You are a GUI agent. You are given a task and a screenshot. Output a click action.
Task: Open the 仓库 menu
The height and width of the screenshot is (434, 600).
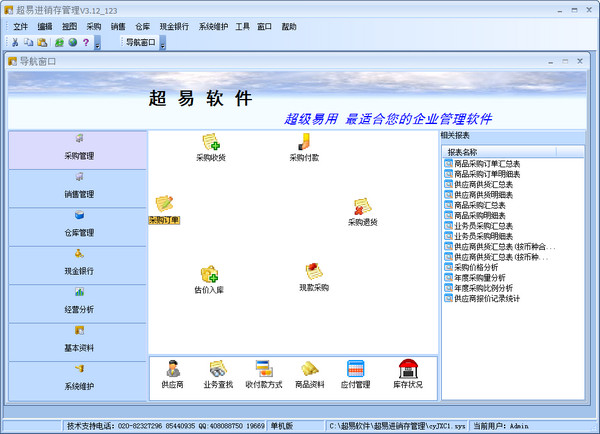[x=142, y=26]
